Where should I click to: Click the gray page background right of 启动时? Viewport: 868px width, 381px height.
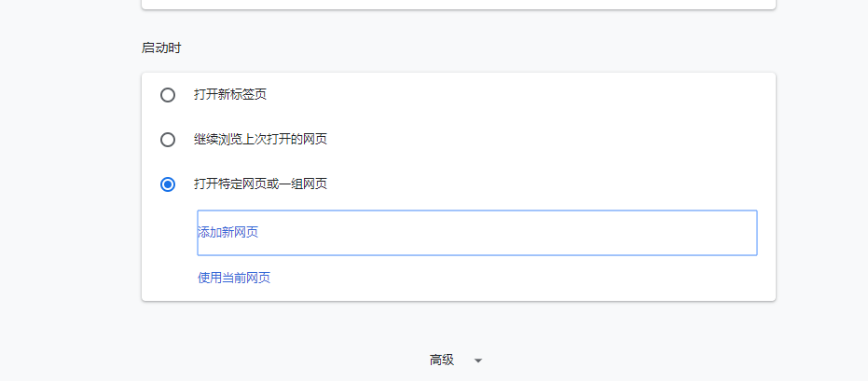(x=466, y=48)
